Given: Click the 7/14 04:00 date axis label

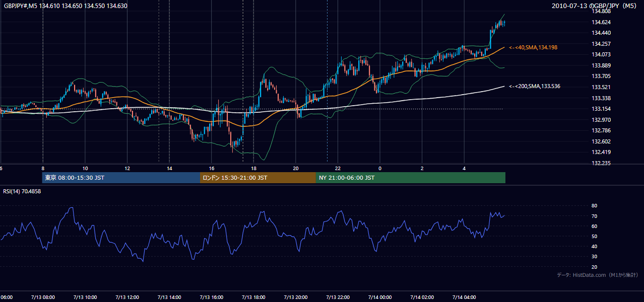Looking at the screenshot, I should [x=464, y=297].
